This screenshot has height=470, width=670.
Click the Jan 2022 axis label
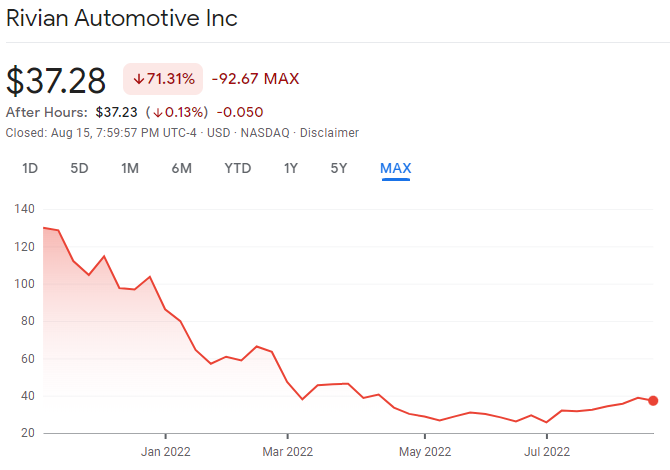[x=165, y=449]
